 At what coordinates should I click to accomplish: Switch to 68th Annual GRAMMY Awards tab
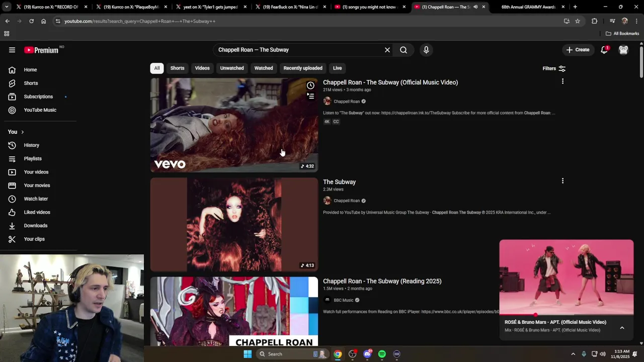pyautogui.click(x=528, y=7)
